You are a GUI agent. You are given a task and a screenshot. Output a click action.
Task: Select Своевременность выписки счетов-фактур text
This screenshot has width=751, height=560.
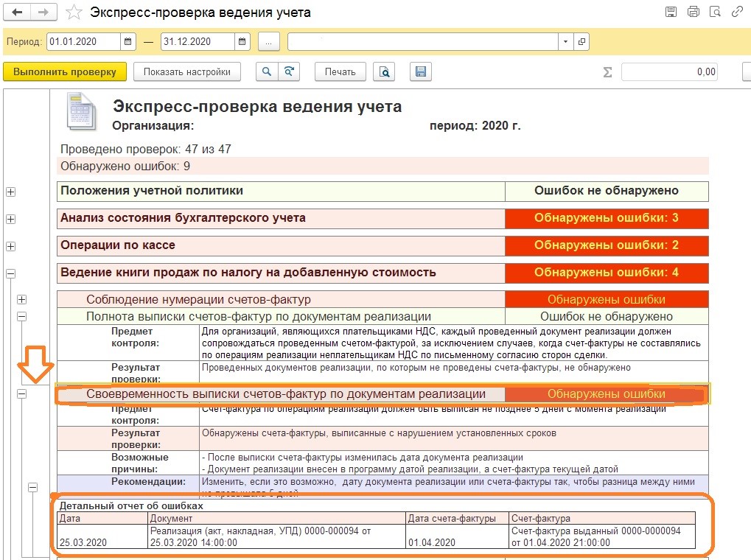[x=286, y=394]
